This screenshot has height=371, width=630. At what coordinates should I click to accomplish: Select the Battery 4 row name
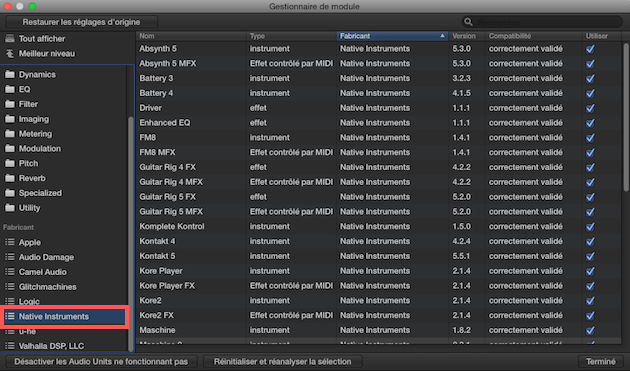coord(156,93)
